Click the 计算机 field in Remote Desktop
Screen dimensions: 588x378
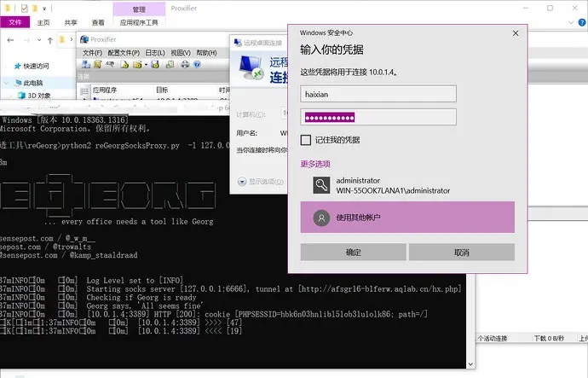pos(285,113)
